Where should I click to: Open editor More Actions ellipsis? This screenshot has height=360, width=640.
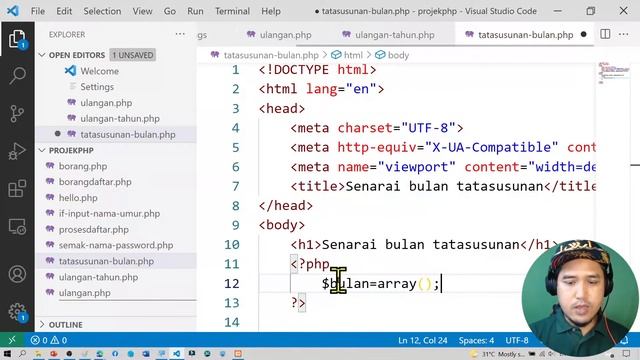[x=623, y=34]
